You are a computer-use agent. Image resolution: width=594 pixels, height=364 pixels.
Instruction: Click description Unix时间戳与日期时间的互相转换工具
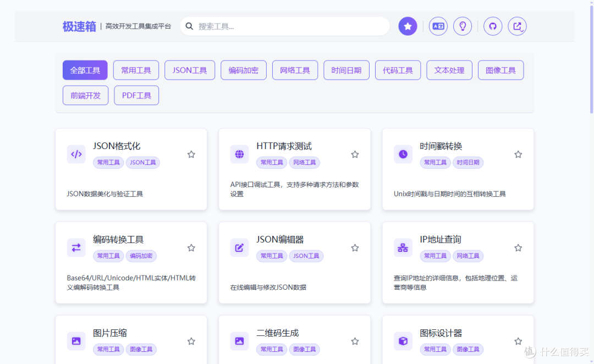coord(450,194)
